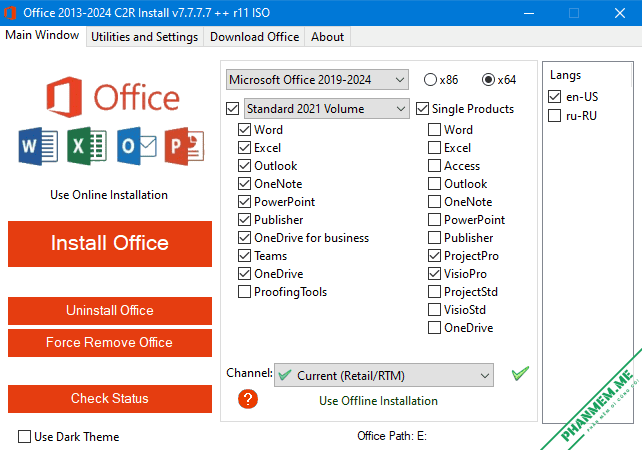Screen dimensions: 642x450
Task: Click the Channel: label
Action: pyautogui.click(x=249, y=373)
